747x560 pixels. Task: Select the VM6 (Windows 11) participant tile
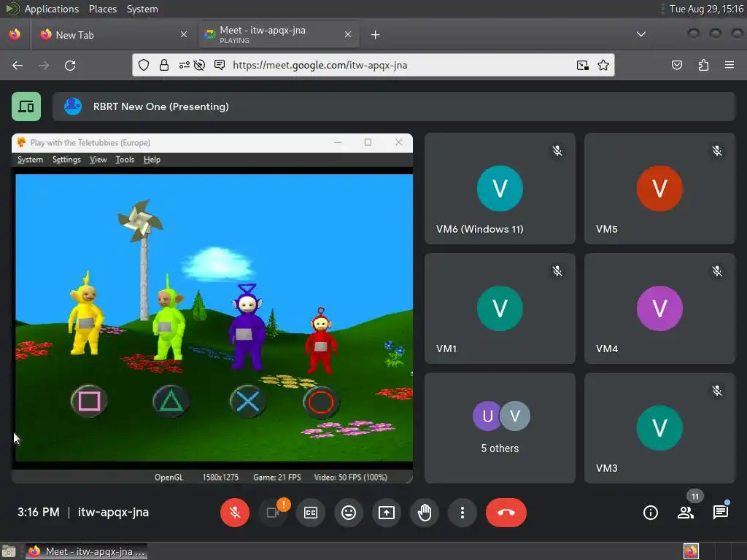[500, 189]
